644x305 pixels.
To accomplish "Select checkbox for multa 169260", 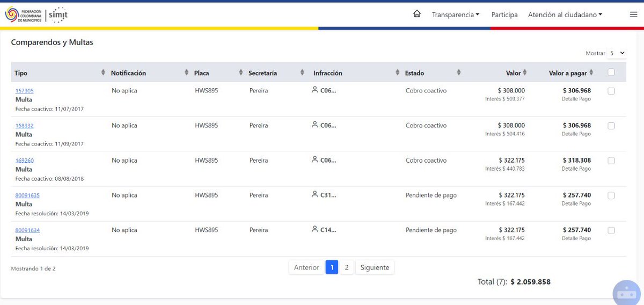I will click(611, 161).
